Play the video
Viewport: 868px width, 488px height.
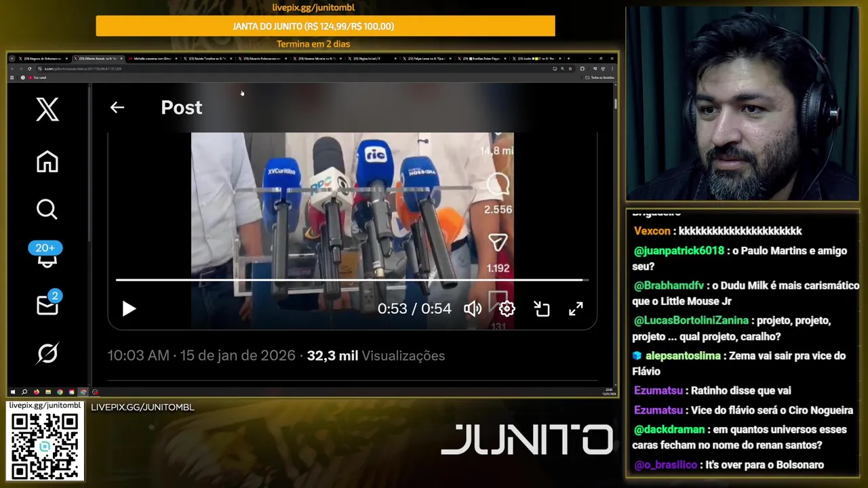(x=129, y=309)
